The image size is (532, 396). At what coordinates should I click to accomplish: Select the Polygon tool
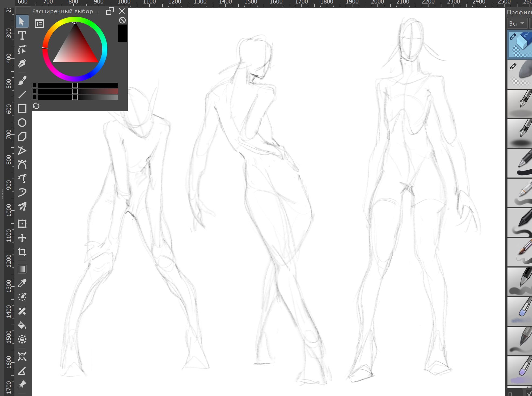[x=22, y=137]
